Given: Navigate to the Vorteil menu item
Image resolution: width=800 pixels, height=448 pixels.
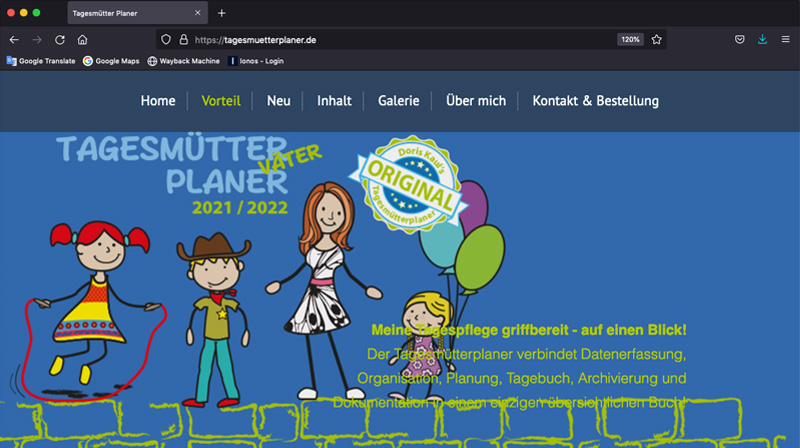Looking at the screenshot, I should coord(221,101).
